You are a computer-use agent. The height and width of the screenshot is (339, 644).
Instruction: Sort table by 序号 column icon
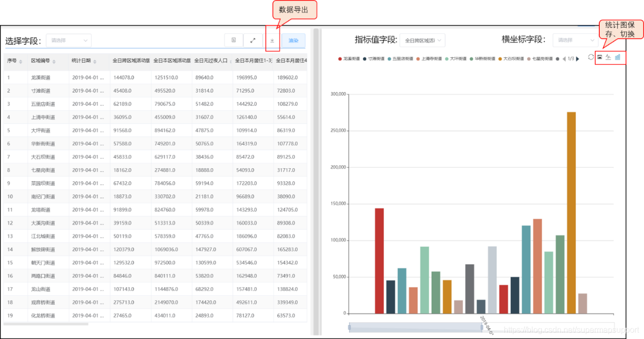pos(21,61)
